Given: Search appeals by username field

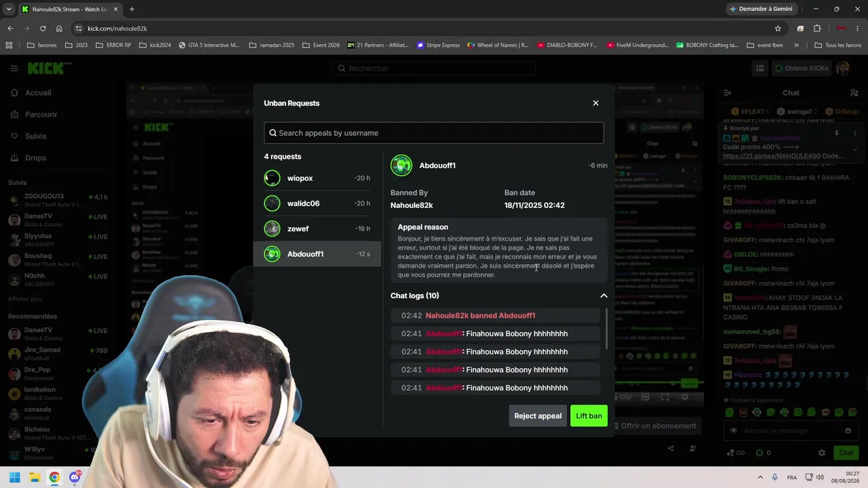Looking at the screenshot, I should click(434, 133).
